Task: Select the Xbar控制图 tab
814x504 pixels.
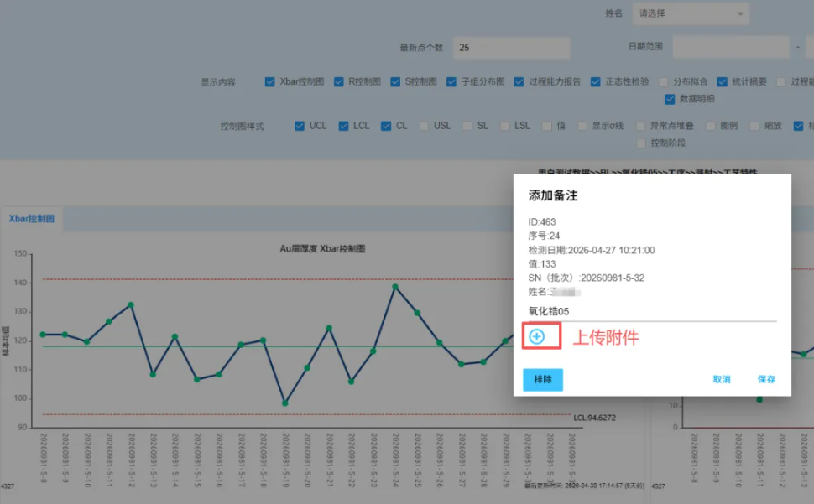Action: click(x=32, y=219)
